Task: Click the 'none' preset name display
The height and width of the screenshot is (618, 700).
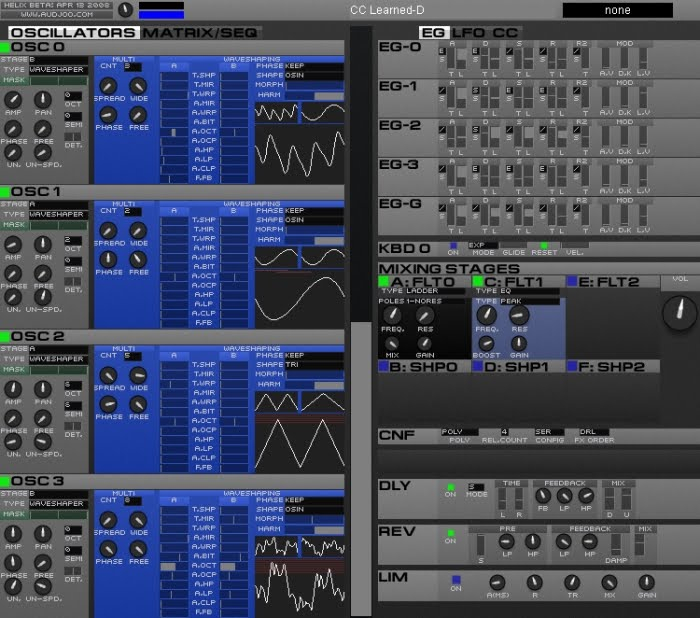Action: [616, 10]
